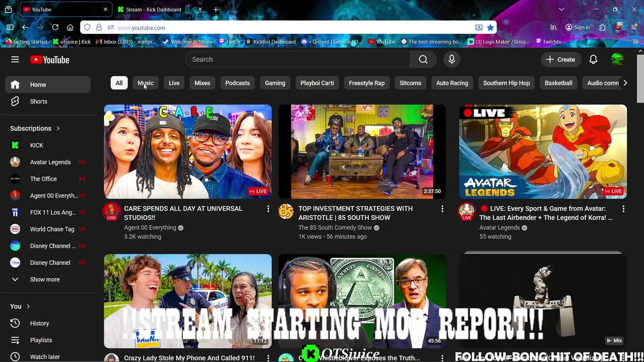
Task: Open the Avatar Legends live thumbnail
Action: point(543,152)
